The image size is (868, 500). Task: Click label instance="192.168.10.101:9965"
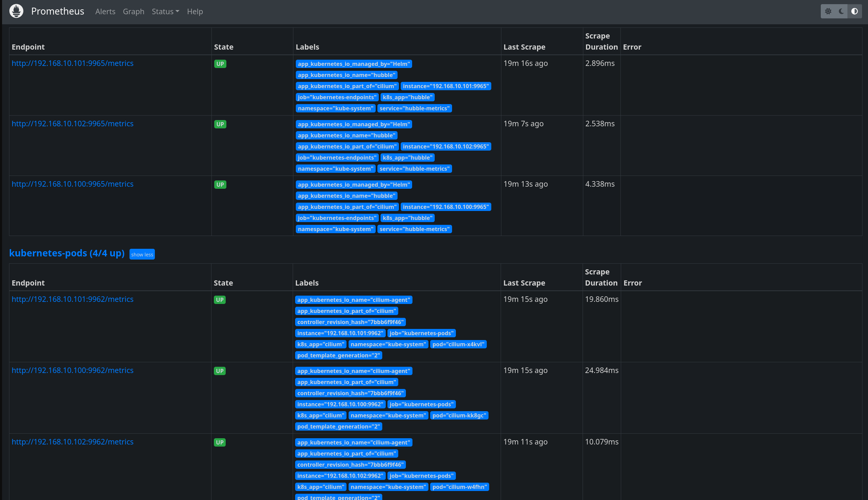pyautogui.click(x=446, y=86)
